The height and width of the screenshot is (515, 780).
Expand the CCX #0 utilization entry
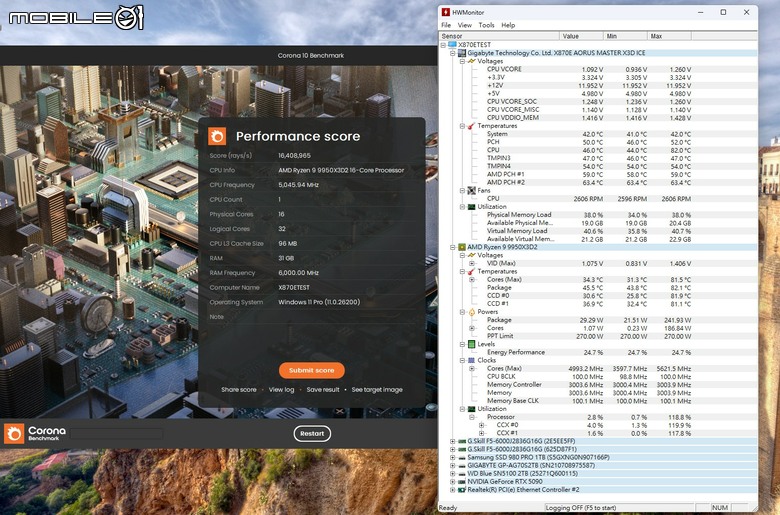tap(481, 425)
